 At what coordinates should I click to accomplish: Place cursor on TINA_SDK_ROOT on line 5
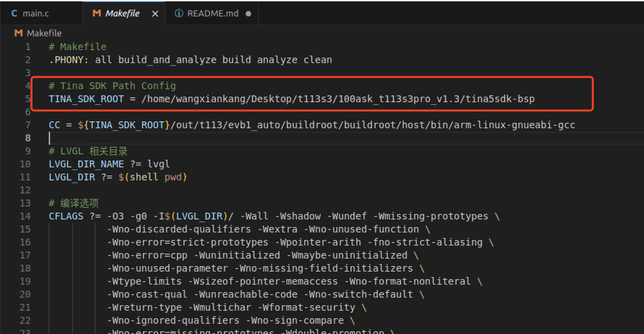pos(86,99)
